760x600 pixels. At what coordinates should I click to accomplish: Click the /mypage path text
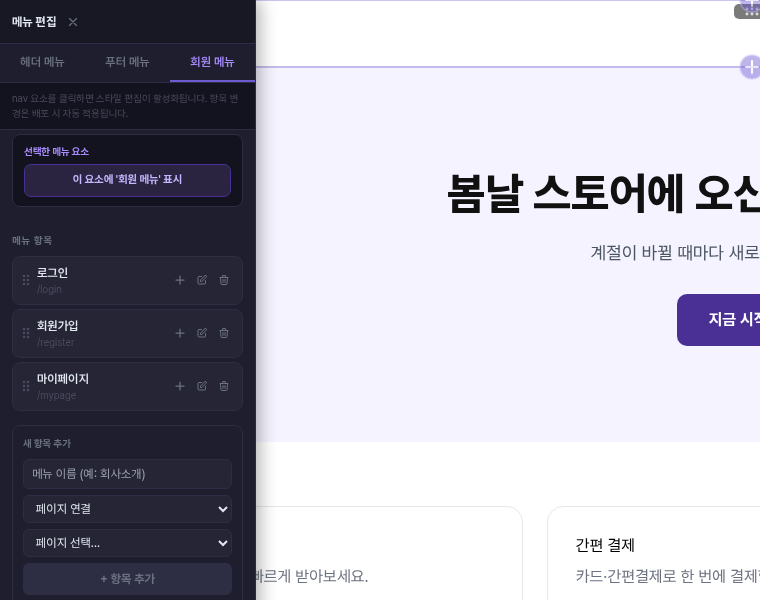57,395
